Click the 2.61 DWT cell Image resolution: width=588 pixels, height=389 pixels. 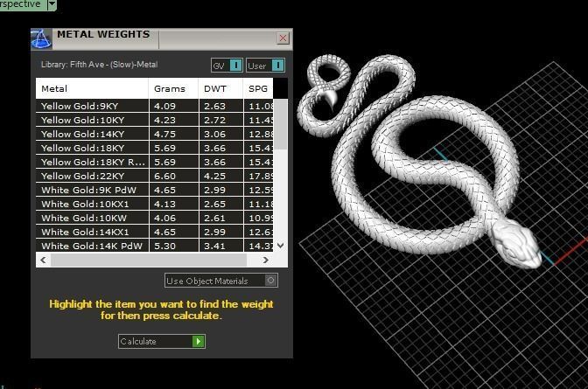(x=220, y=218)
